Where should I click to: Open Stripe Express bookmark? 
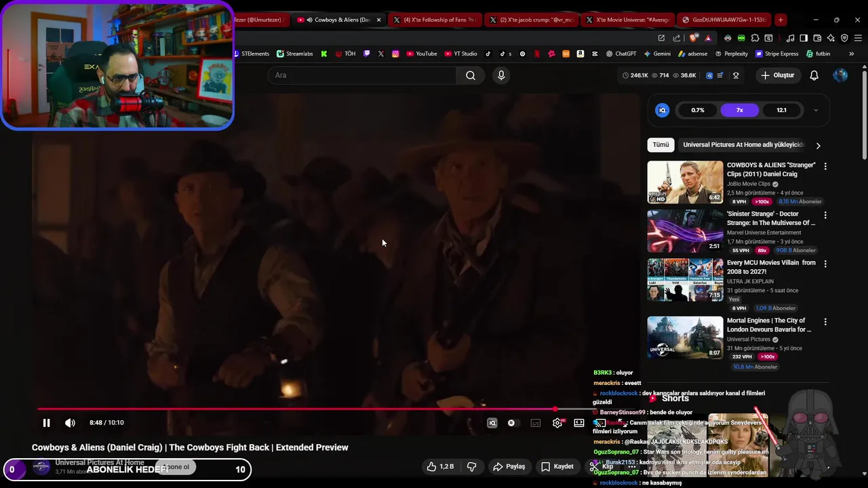(x=776, y=54)
